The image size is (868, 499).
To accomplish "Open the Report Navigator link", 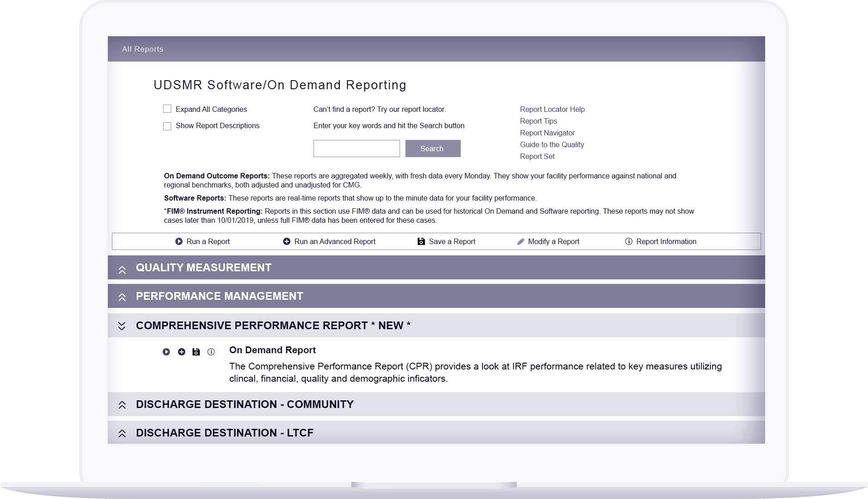I will click(x=547, y=133).
